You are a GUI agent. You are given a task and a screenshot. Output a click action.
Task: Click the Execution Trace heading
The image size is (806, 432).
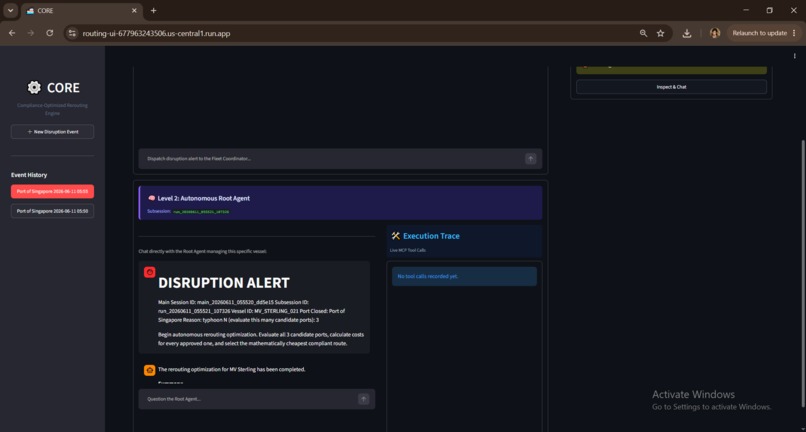431,236
